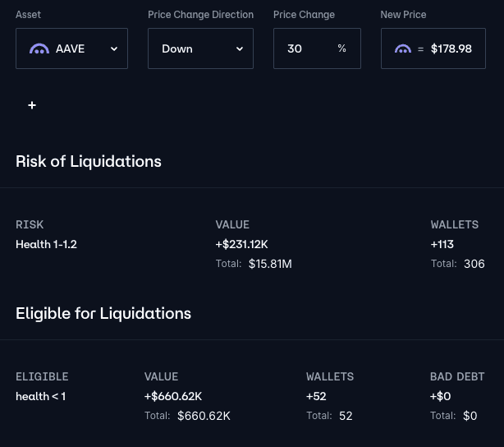This screenshot has width=504, height=447.
Task: Select the Health 1-1.2 risk row
Action: [46, 244]
